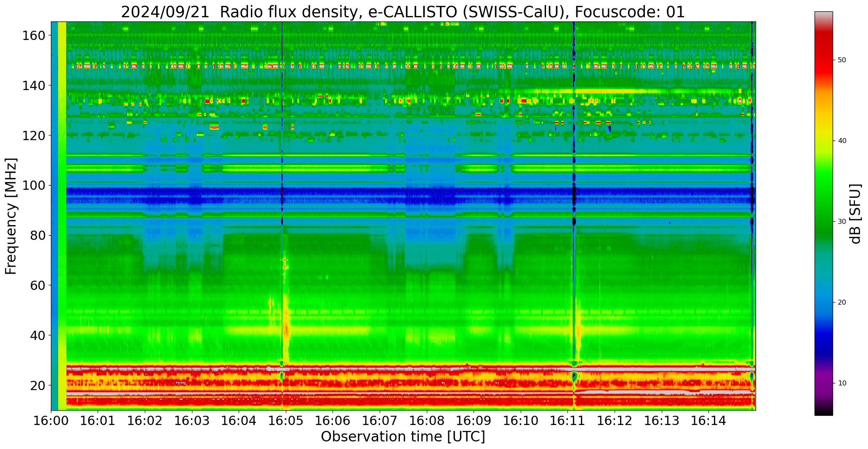Click the 16:02 time tick label
The height and width of the screenshot is (449, 868).
tap(145, 420)
